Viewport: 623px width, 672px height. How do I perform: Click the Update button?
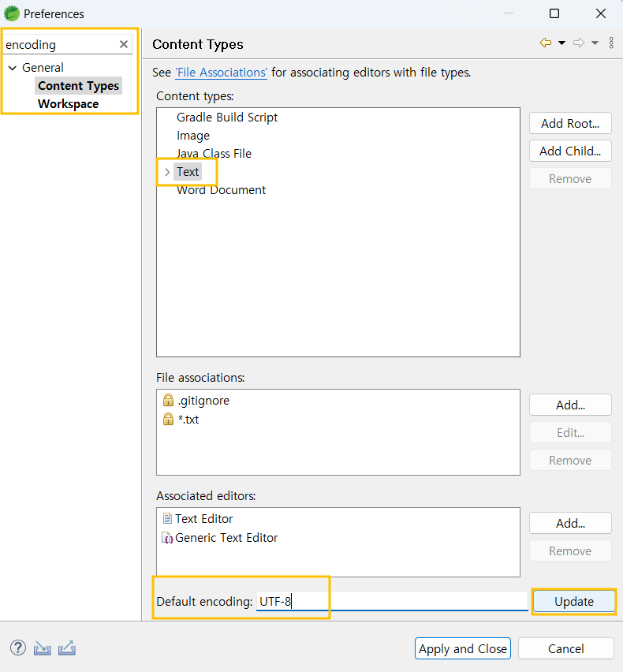click(574, 601)
